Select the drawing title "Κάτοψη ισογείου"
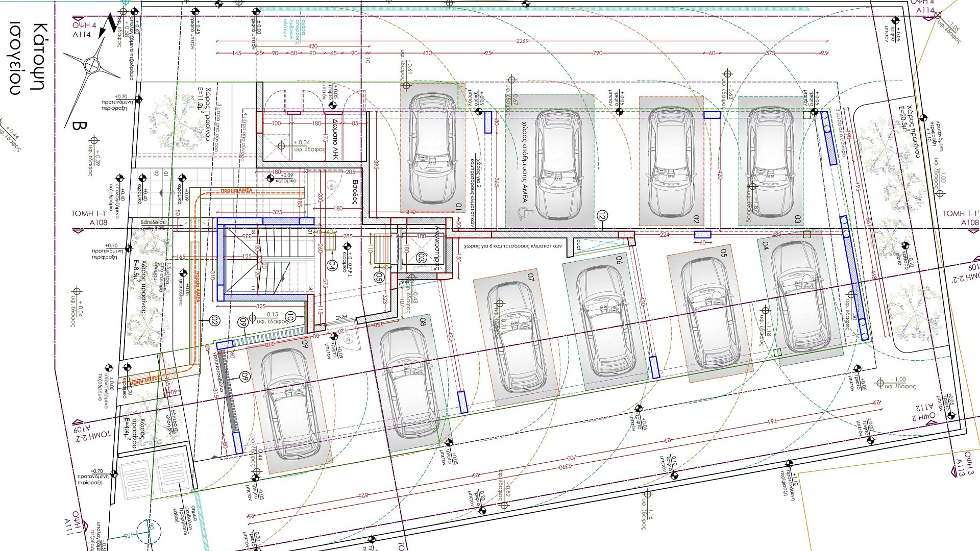This screenshot has height=551, width=980. pyautogui.click(x=29, y=58)
